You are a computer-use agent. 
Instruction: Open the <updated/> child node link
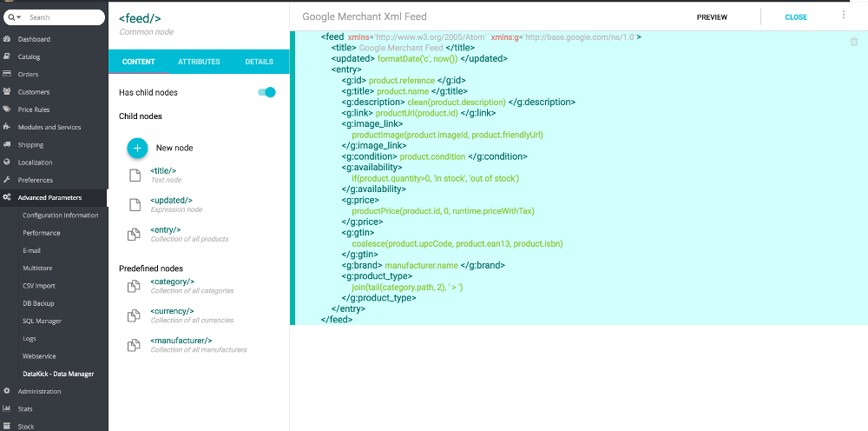[172, 200]
